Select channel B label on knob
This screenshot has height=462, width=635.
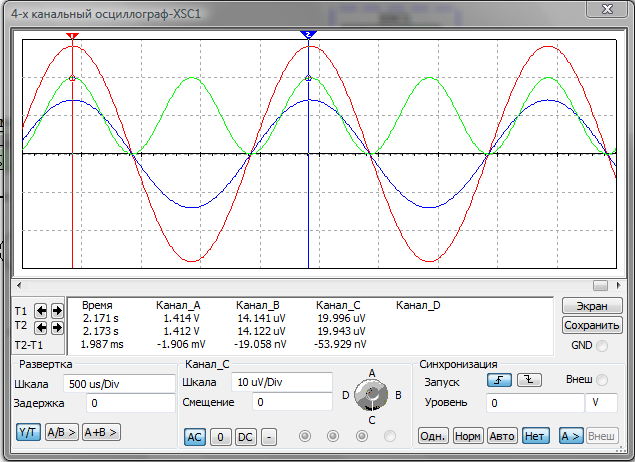tap(398, 395)
